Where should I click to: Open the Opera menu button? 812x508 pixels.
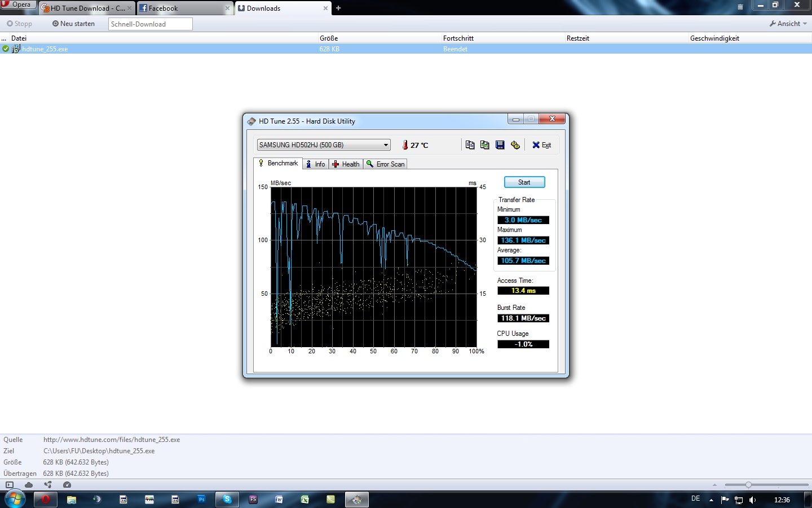tap(18, 5)
